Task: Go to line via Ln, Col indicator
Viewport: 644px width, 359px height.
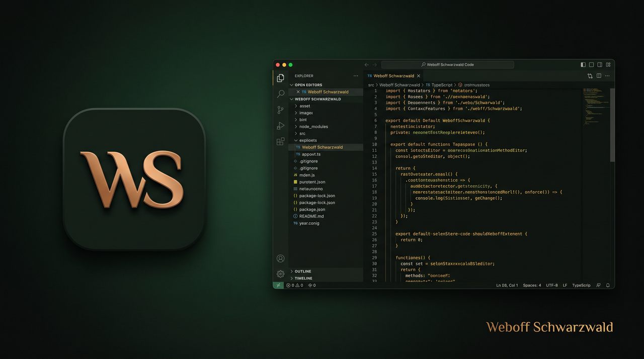Action: coord(507,285)
